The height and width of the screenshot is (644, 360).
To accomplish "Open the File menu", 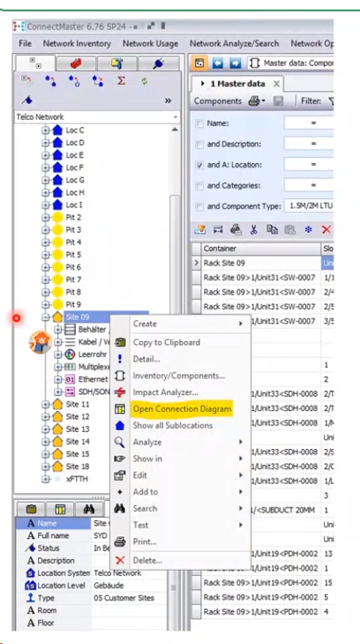I will (x=25, y=44).
